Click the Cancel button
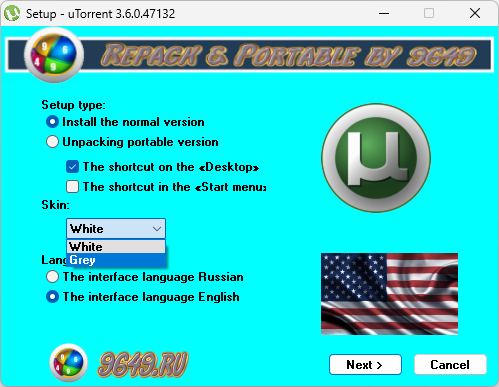The width and height of the screenshot is (499, 387). click(x=450, y=365)
